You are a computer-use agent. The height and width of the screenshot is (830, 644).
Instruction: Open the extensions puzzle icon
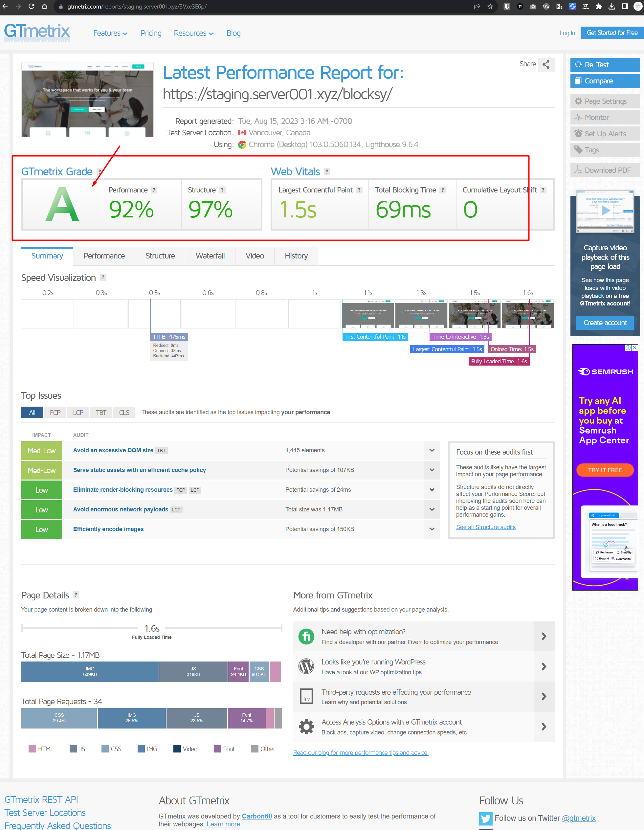click(x=599, y=7)
